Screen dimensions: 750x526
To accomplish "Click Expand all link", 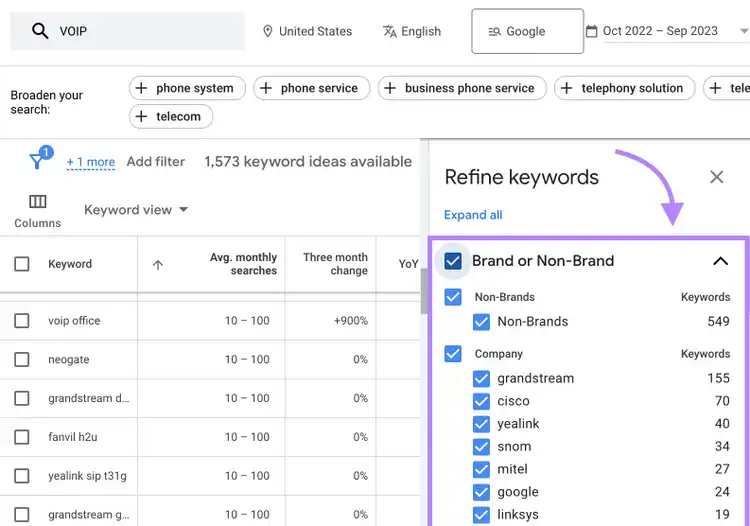I will pyautogui.click(x=473, y=215).
